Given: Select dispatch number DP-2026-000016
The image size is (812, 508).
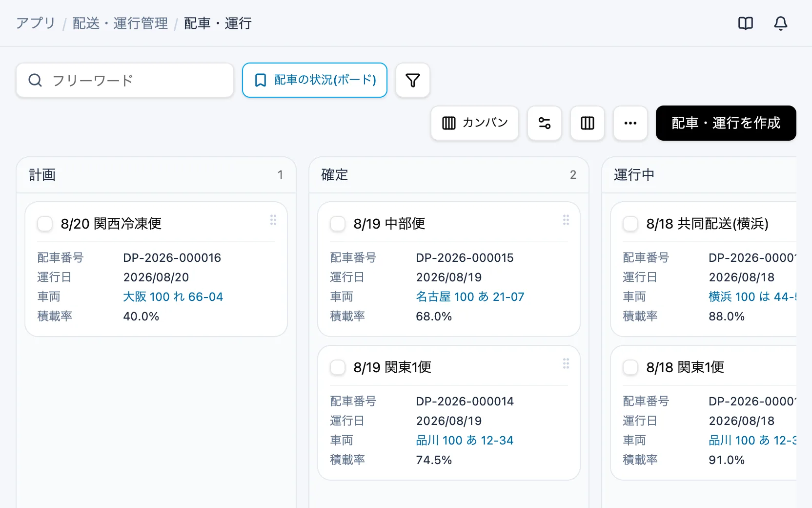Looking at the screenshot, I should 172,257.
